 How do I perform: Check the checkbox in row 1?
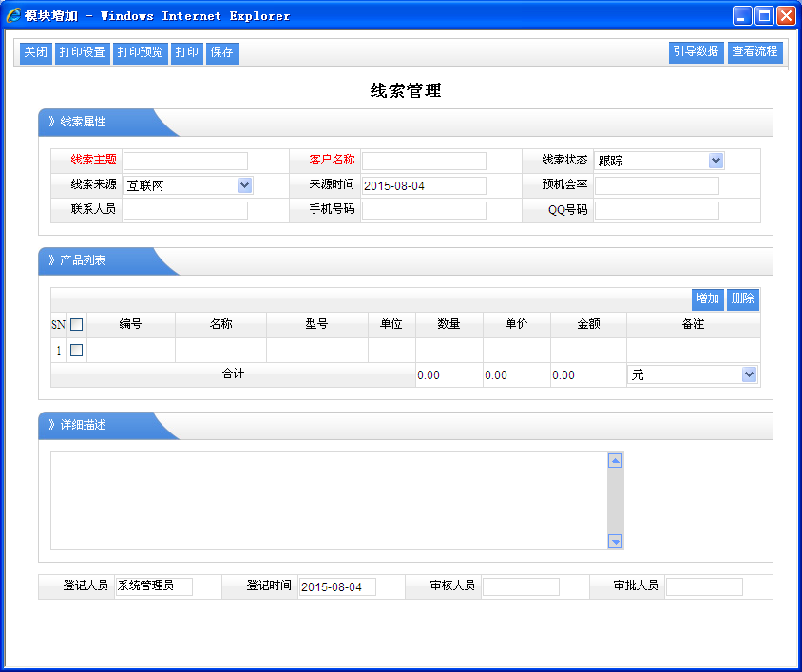77,351
